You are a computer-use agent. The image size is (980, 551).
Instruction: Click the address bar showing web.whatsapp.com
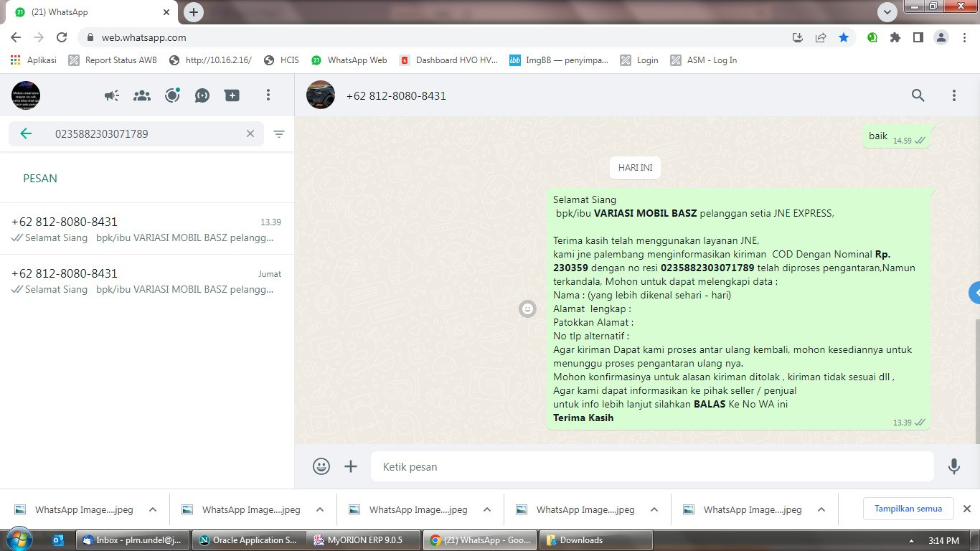point(430,37)
